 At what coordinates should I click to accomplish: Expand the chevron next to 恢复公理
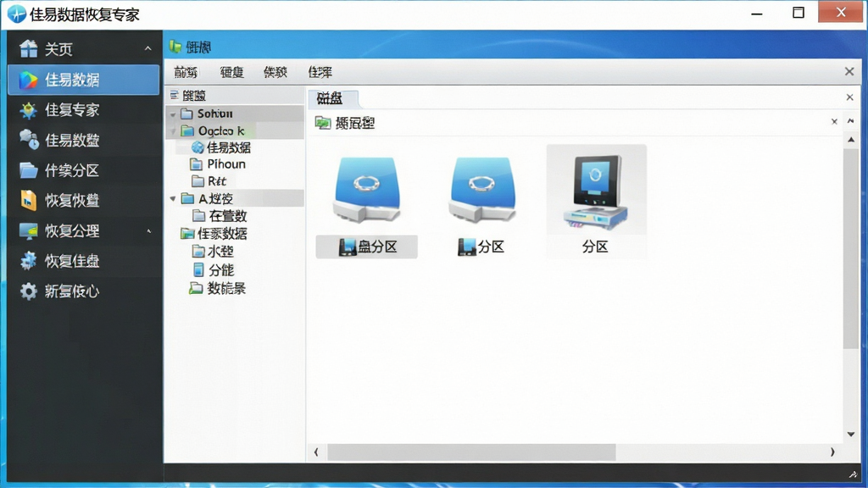(x=148, y=230)
